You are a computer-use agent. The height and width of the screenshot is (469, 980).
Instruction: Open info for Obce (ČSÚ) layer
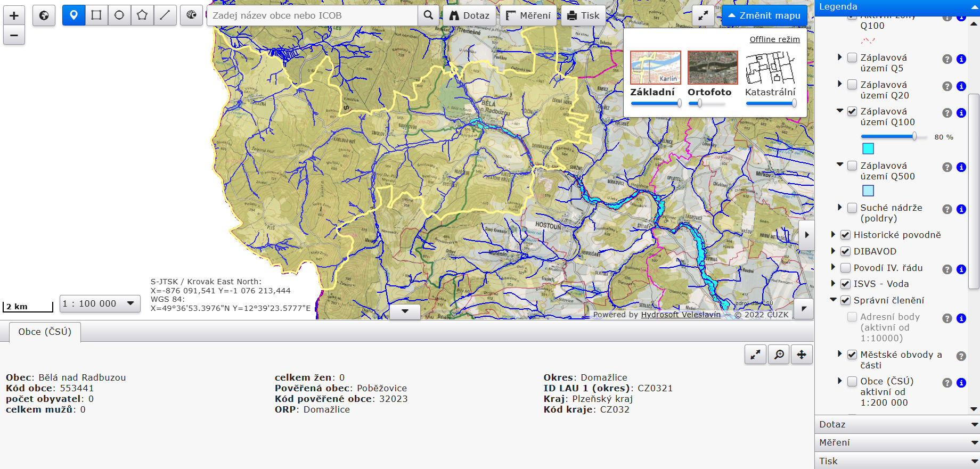[x=961, y=383]
